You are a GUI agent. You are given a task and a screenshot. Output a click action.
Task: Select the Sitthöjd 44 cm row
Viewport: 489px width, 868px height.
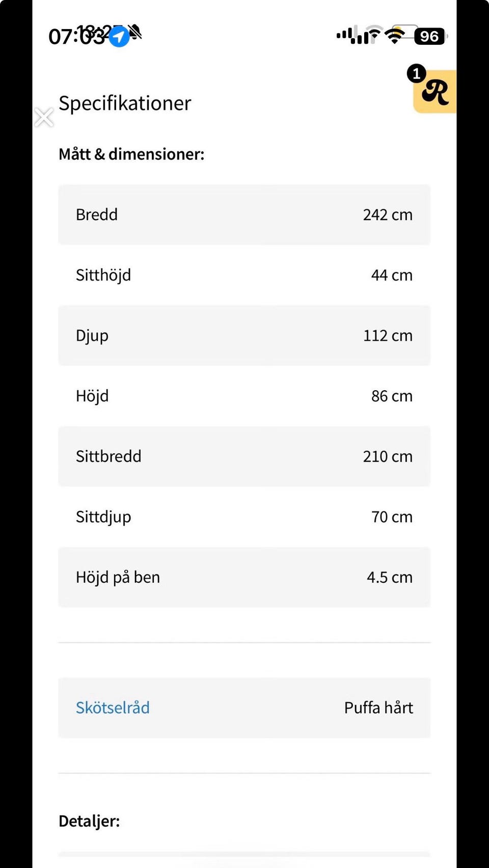tap(244, 275)
